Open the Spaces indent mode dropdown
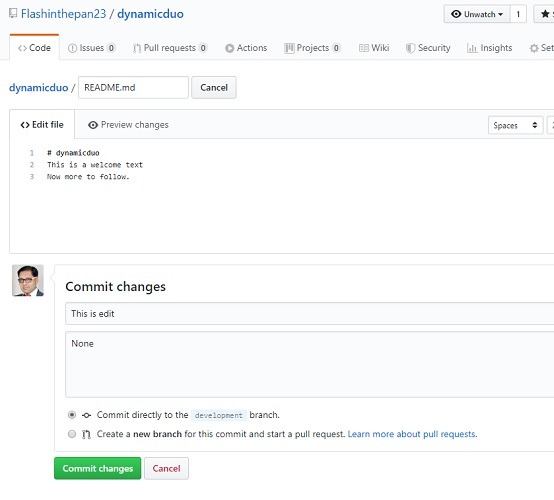This screenshot has height=500, width=554. (x=515, y=125)
